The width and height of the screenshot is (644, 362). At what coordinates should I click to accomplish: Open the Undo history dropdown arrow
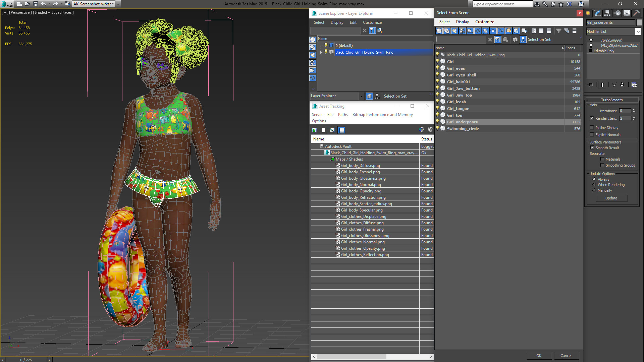[x=49, y=4]
